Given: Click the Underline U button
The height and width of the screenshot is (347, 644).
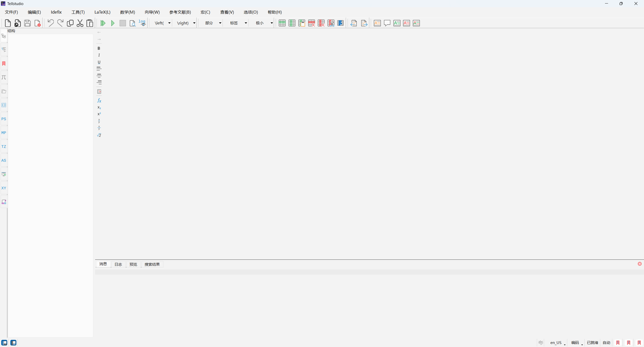Looking at the screenshot, I should [99, 62].
